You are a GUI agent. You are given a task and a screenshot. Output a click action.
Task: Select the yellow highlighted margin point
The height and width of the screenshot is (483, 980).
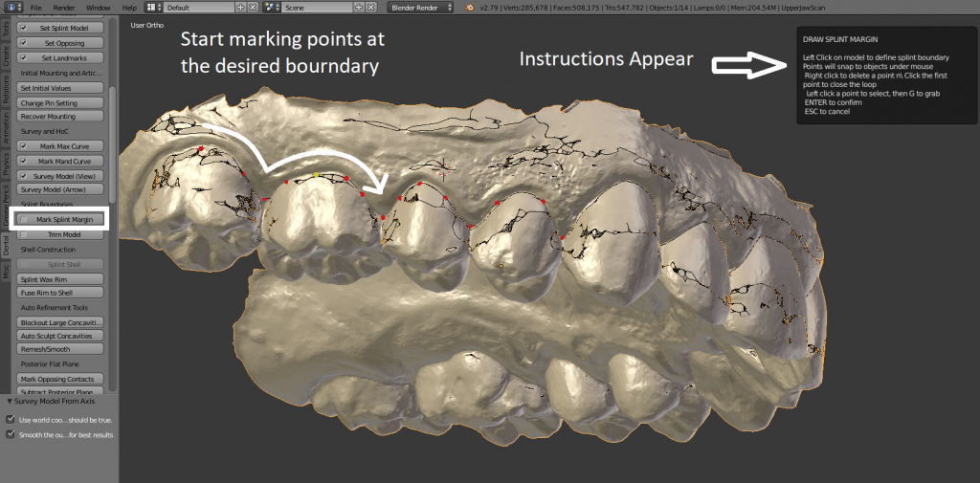317,175
